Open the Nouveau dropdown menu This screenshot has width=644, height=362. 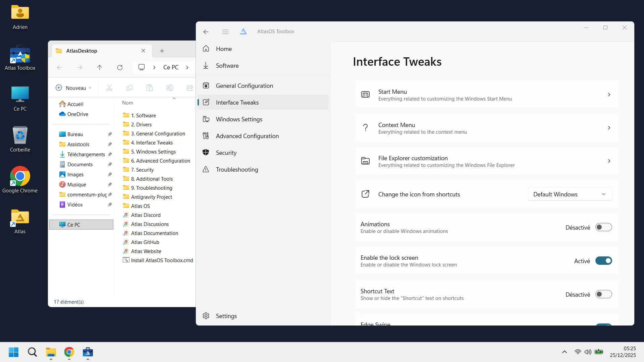click(74, 88)
